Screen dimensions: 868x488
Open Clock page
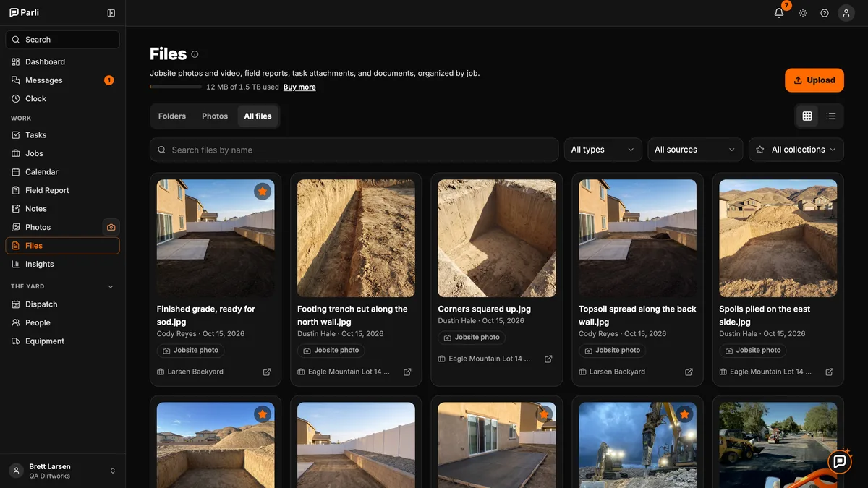pos(62,98)
